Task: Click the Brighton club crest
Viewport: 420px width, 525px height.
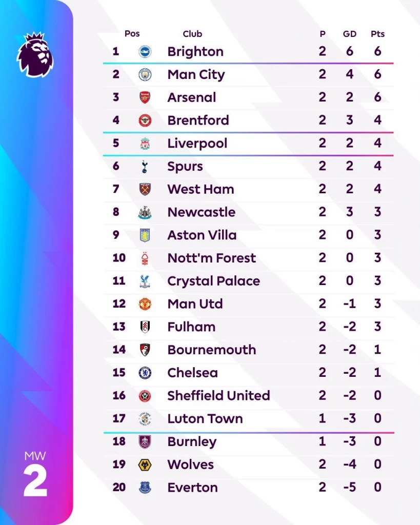Action: [145, 52]
